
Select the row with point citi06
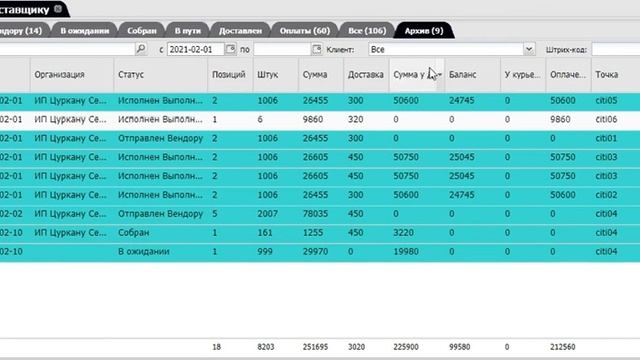[320, 119]
